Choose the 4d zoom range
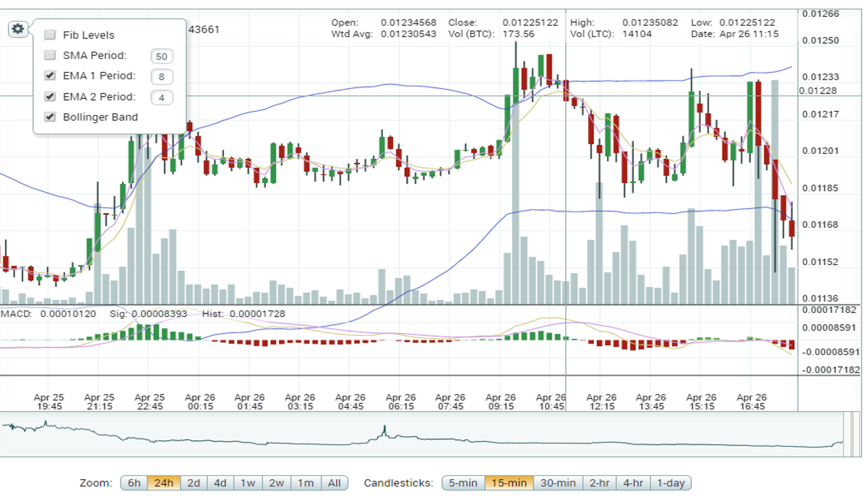 [x=220, y=483]
